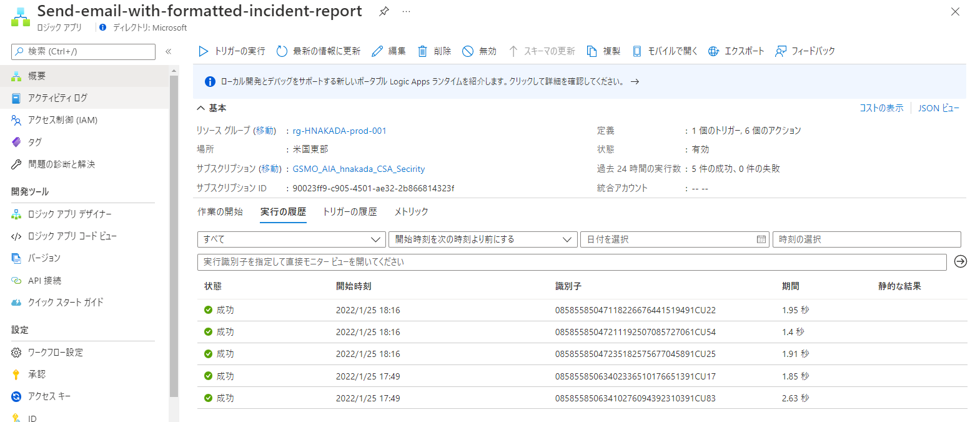The image size is (980, 422).
Task: Sort by the 期間 column header
Action: coord(791,286)
